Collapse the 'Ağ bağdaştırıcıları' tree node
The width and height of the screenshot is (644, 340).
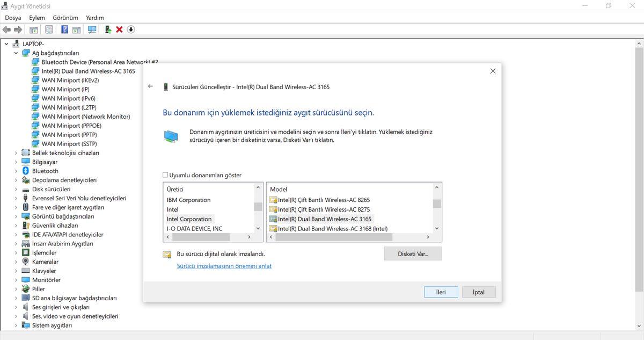[16, 53]
